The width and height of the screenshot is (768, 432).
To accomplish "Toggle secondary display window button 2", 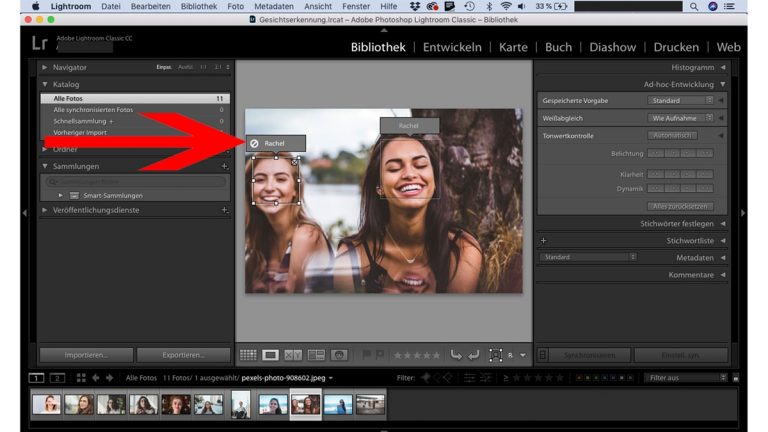I will click(57, 378).
